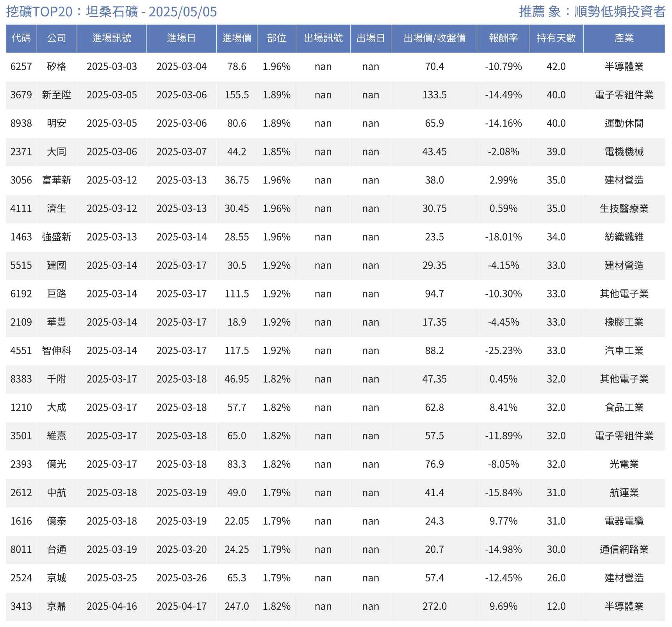Image resolution: width=672 pixels, height=627 pixels.
Task: Click company name 億泰
Action: coord(57,522)
